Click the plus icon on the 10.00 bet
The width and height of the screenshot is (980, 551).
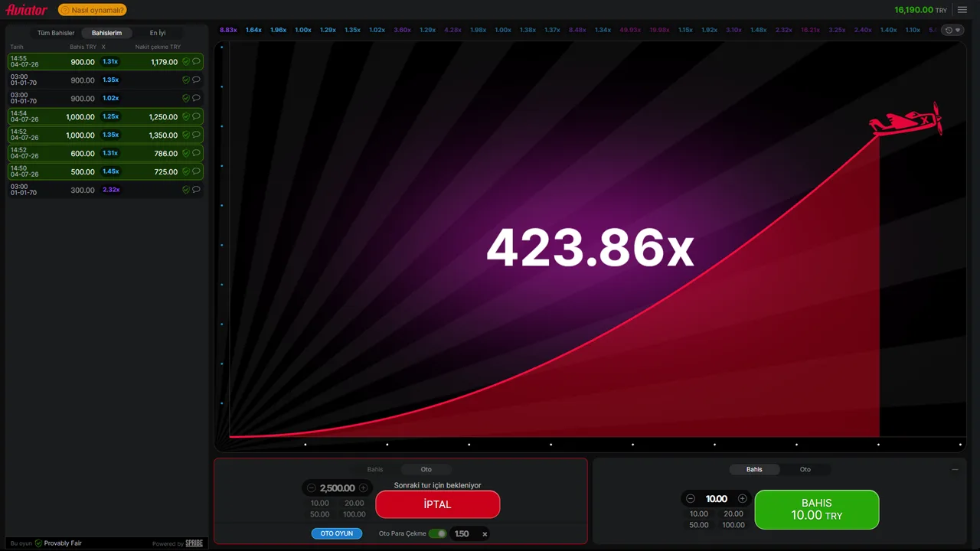(x=742, y=499)
